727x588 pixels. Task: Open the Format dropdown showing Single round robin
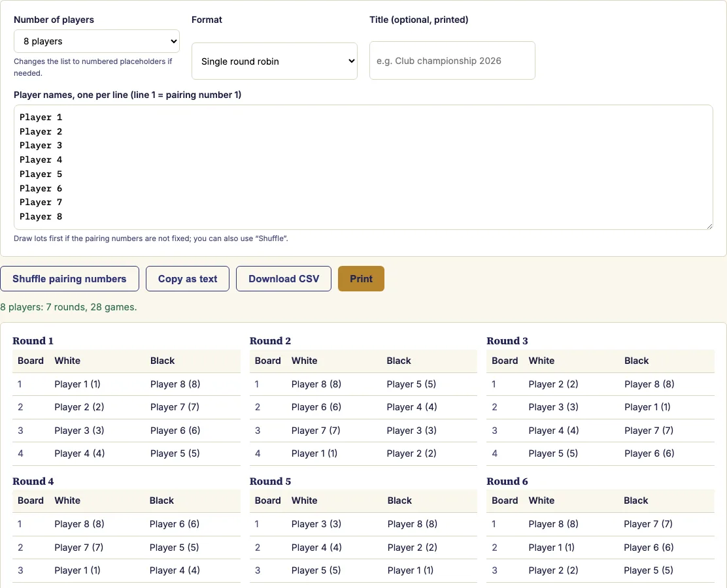pyautogui.click(x=275, y=61)
